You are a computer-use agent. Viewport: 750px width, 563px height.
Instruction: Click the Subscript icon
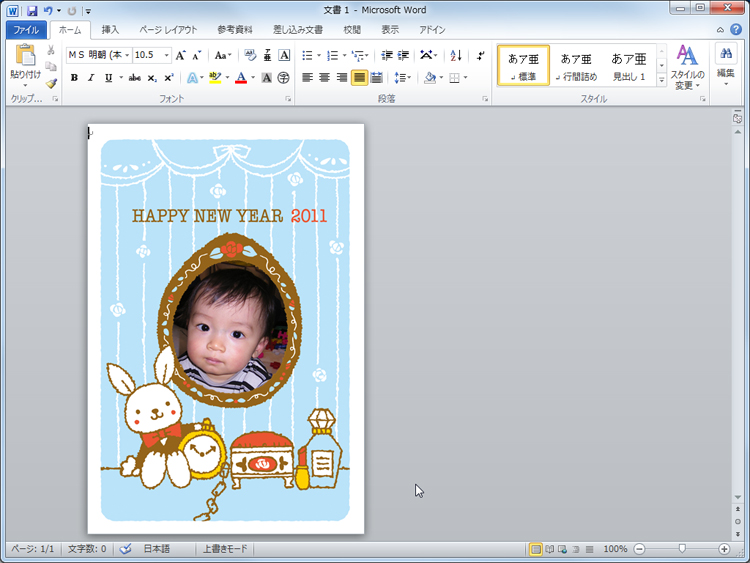coord(152,77)
